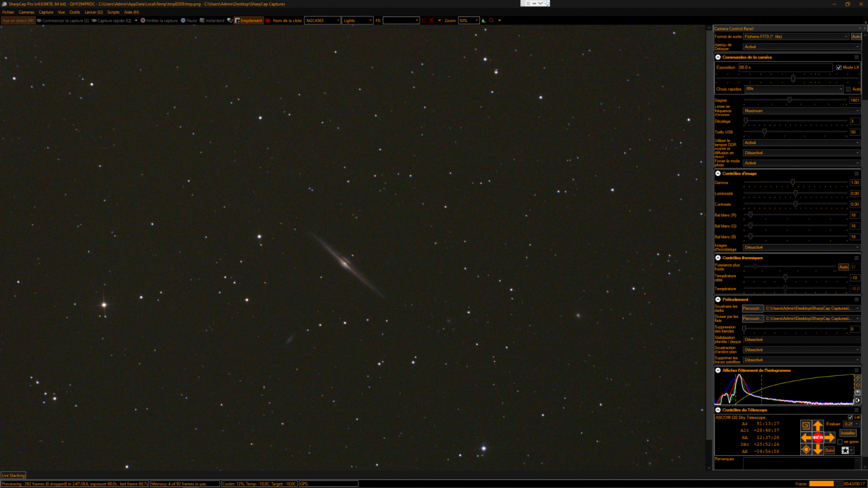Open the Fichier menu
Viewport: 868px width, 488px height.
coord(8,12)
